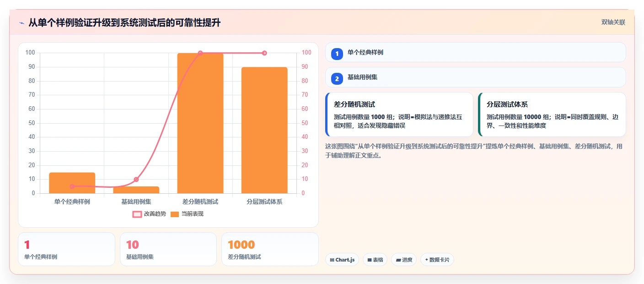Screen dimensions: 644x284
Task: Click the x-axis label 分层测试体系
Action: point(264,202)
